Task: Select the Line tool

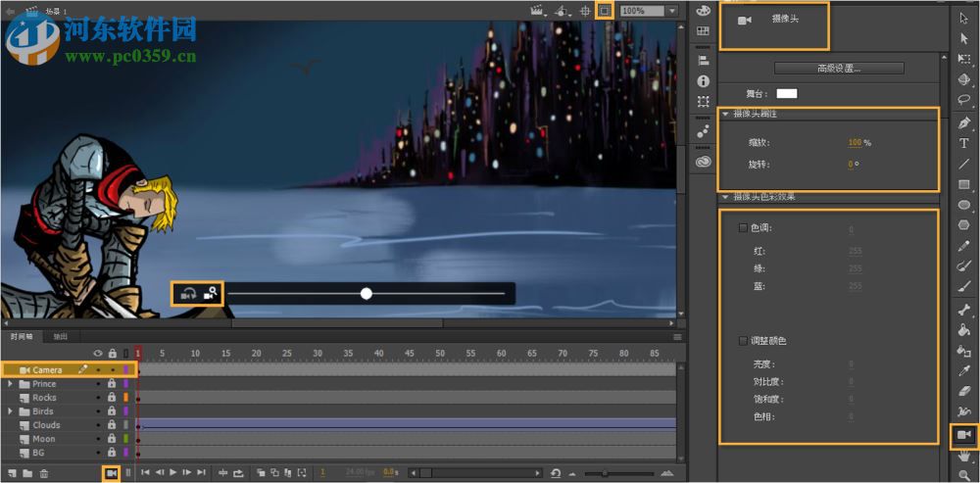Action: pyautogui.click(x=963, y=164)
